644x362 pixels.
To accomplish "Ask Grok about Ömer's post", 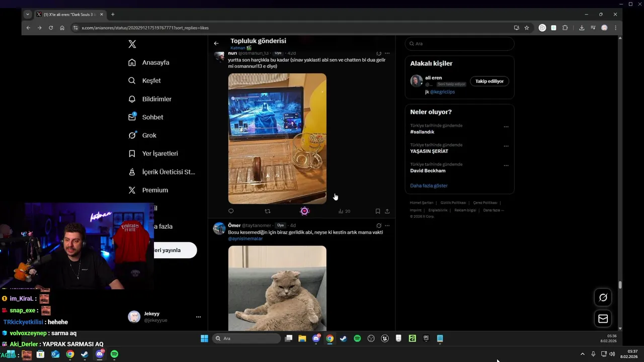I will click(379, 226).
